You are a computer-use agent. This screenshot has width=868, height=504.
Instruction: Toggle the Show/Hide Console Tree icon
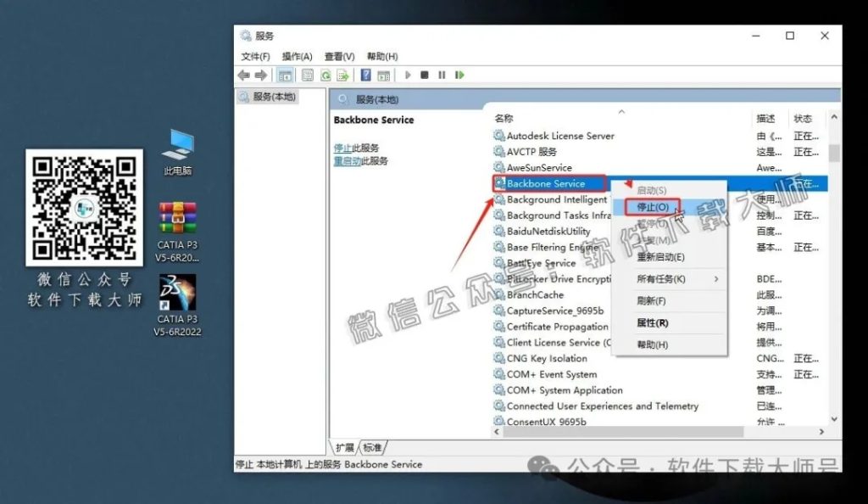pyautogui.click(x=284, y=75)
